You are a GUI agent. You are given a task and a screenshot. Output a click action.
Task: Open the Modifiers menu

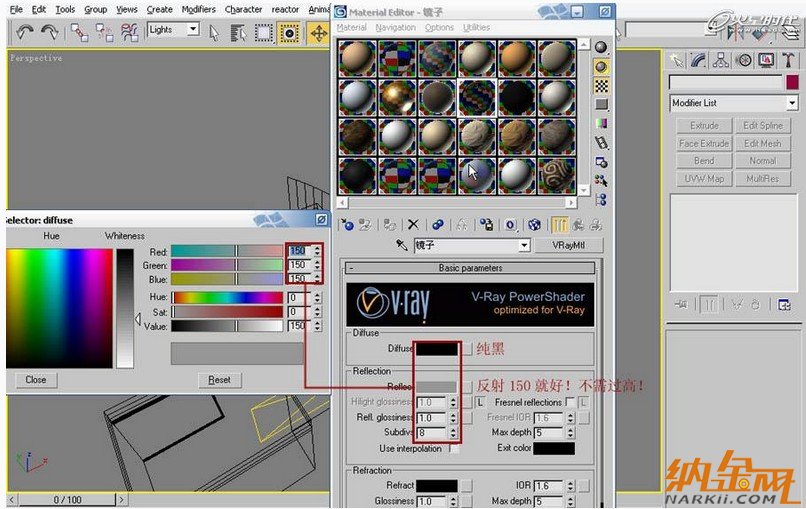click(198, 9)
